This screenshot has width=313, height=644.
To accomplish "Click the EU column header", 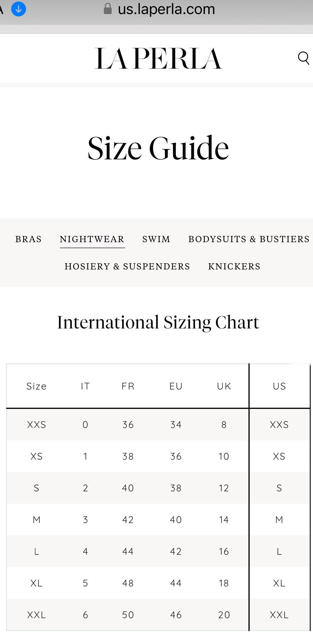I will click(176, 386).
